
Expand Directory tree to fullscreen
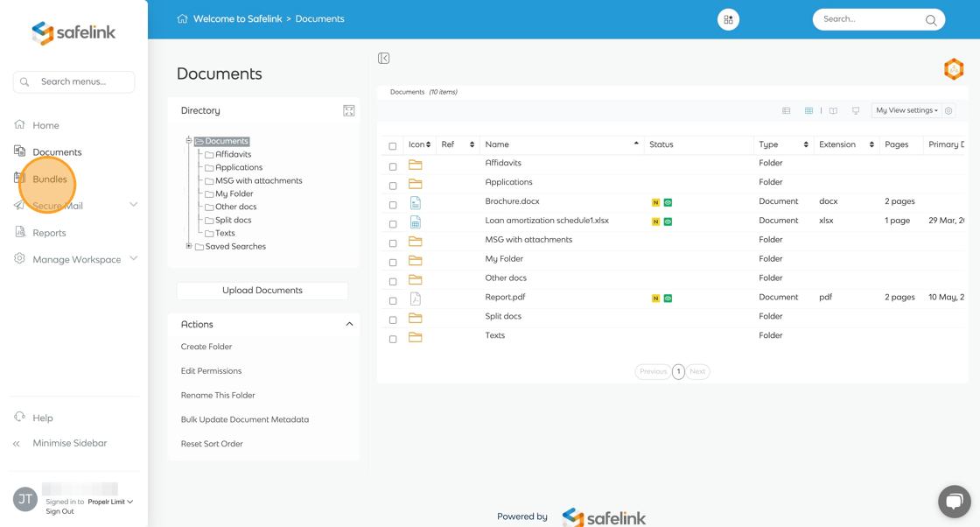349,110
